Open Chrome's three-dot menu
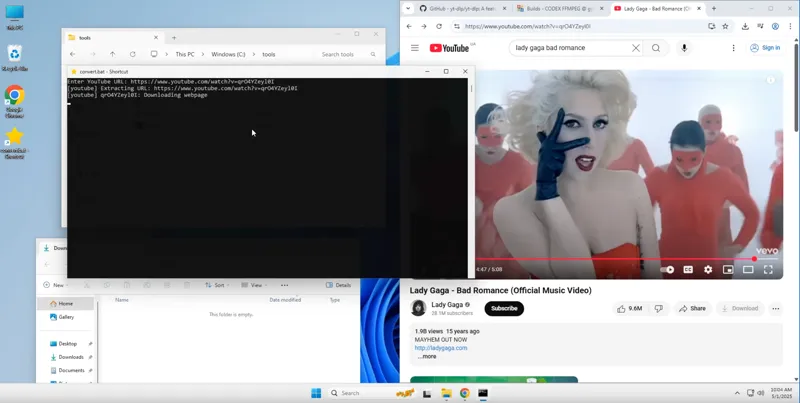This screenshot has width=800, height=403. (x=790, y=26)
